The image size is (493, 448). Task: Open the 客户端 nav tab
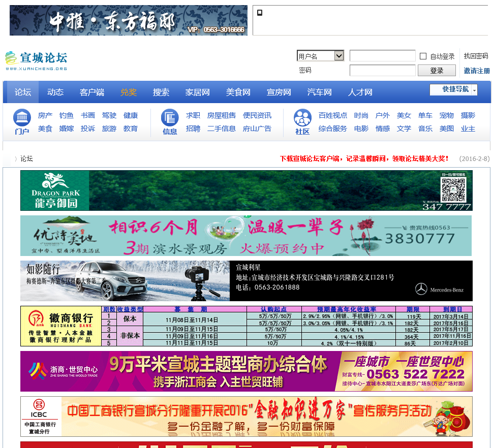coord(92,92)
